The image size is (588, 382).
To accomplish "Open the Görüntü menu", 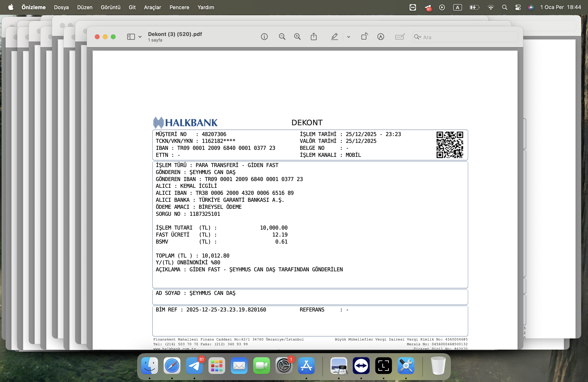I will click(110, 7).
